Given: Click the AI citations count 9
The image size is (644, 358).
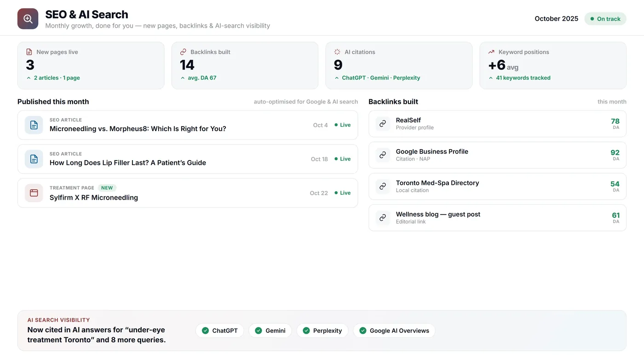Looking at the screenshot, I should click(x=338, y=65).
